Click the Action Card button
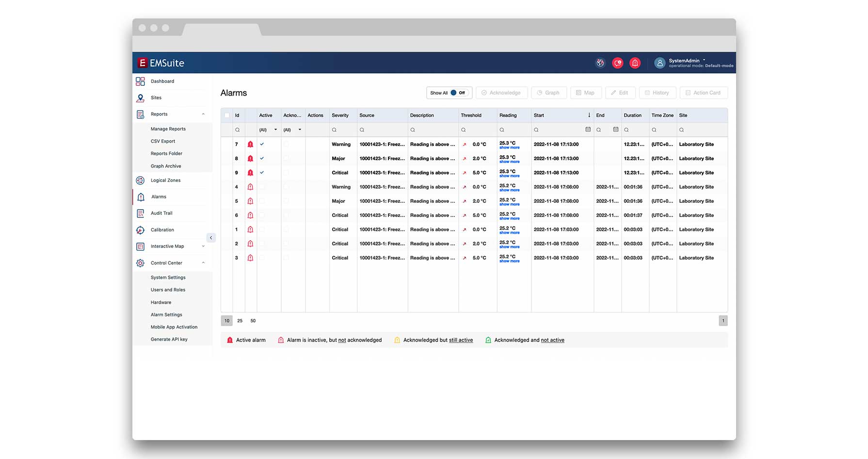868x459 pixels. click(704, 93)
